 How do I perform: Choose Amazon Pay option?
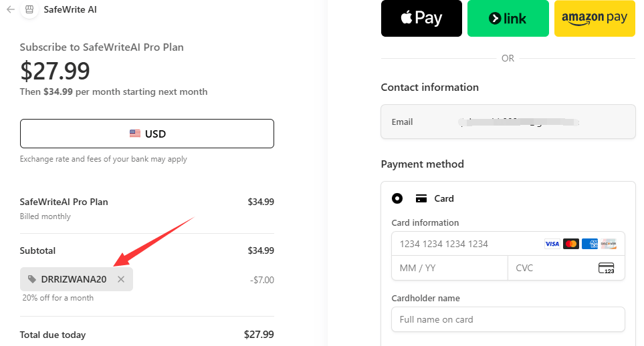pyautogui.click(x=595, y=19)
